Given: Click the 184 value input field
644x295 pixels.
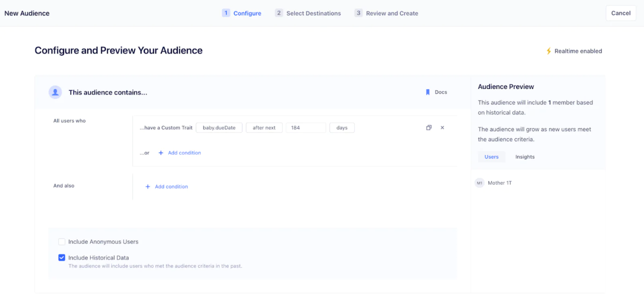Looking at the screenshot, I should (x=306, y=128).
